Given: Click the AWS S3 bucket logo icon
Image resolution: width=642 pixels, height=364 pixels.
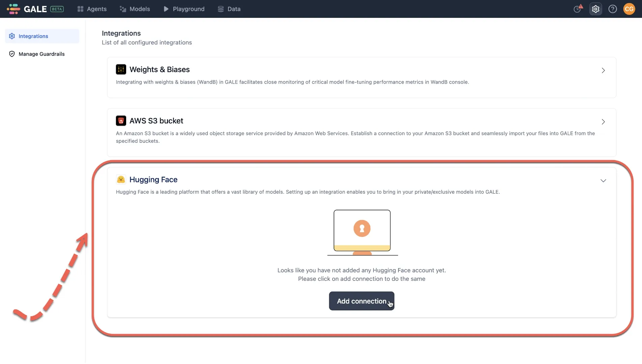Looking at the screenshot, I should click(x=121, y=121).
